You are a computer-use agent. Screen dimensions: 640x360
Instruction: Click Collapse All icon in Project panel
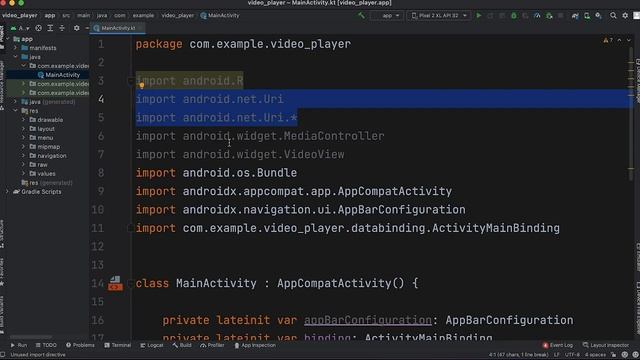(x=62, y=28)
